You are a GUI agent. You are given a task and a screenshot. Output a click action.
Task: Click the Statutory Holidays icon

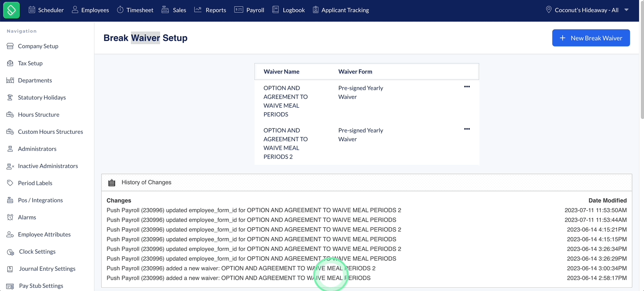coord(10,97)
